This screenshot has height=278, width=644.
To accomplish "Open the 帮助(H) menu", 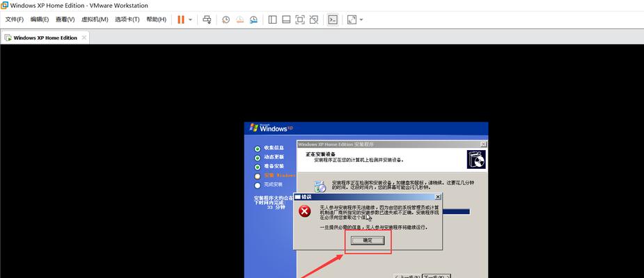I will (x=156, y=19).
